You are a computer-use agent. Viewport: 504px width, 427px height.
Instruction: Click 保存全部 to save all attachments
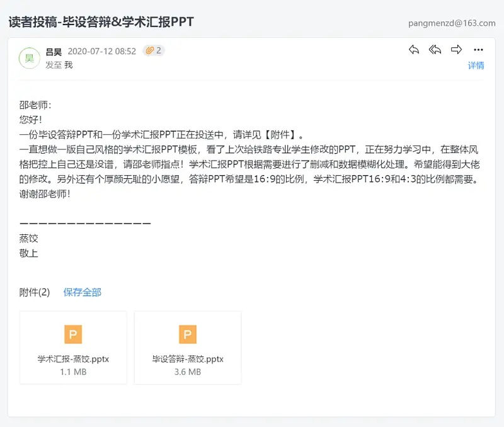pos(83,292)
